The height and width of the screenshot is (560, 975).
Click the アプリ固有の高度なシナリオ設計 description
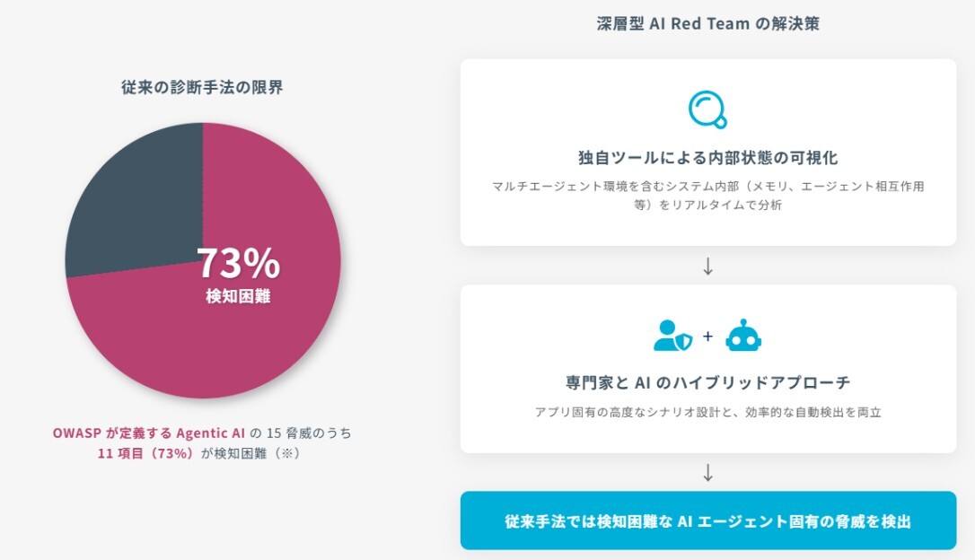click(707, 412)
